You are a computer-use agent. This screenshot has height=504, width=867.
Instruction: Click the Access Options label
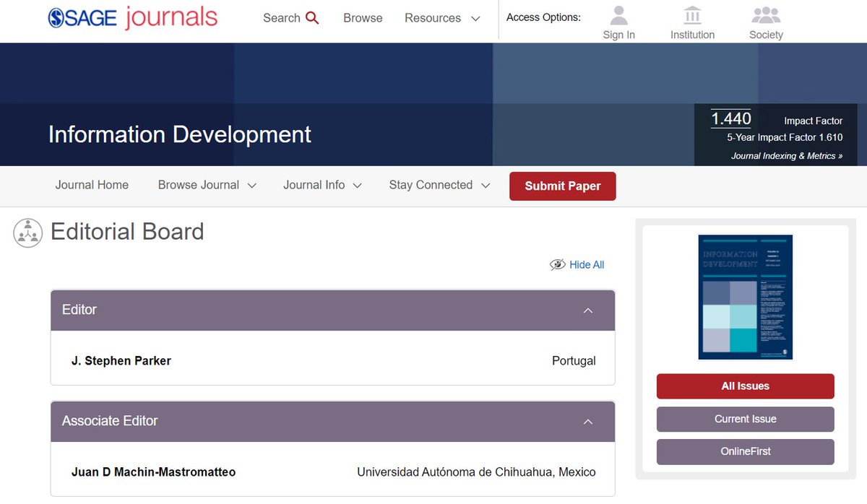pyautogui.click(x=543, y=17)
